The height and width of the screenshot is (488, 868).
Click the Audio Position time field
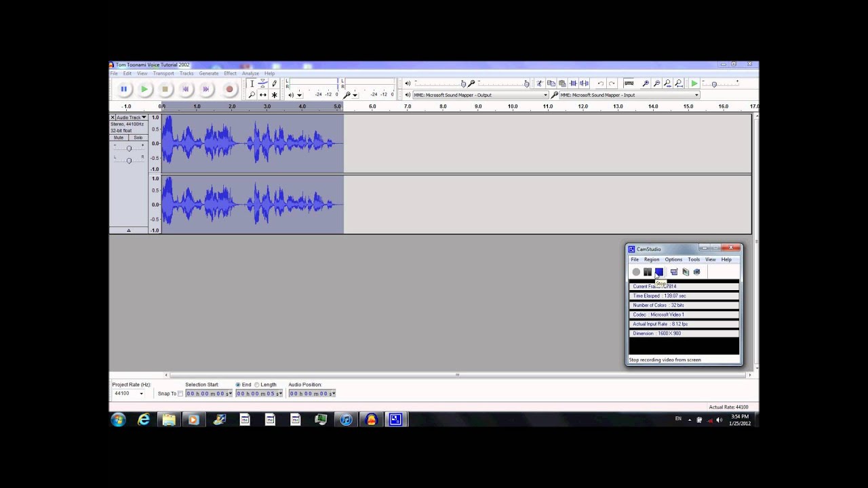pos(312,393)
